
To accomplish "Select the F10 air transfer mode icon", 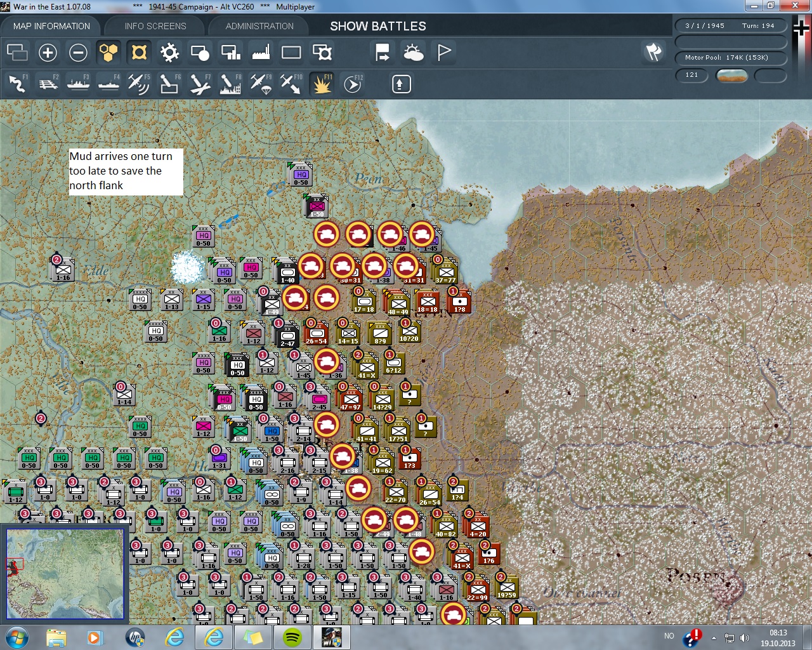I will 291,84.
